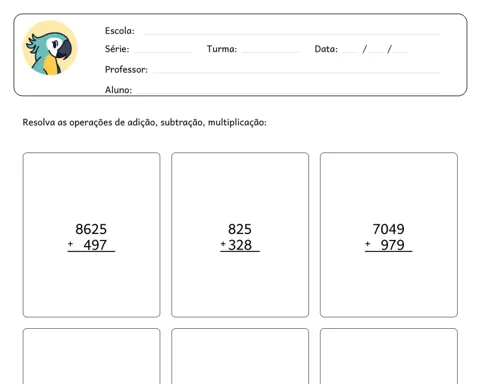Click the parrot mascot icon
Viewport: 480px width, 384px height.
[50, 48]
